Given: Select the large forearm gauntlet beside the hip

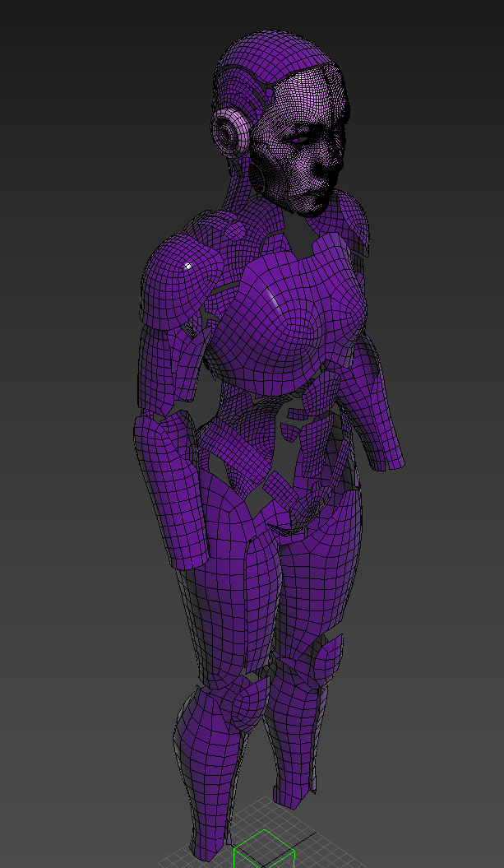Looking at the screenshot, I should point(174,494).
